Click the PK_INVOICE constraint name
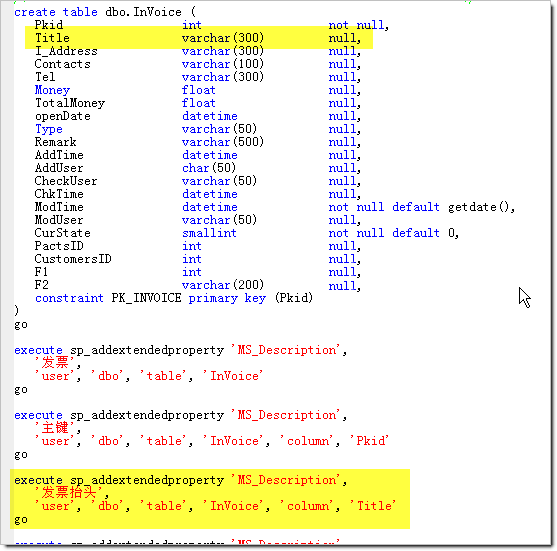The height and width of the screenshot is (551, 557). click(146, 298)
